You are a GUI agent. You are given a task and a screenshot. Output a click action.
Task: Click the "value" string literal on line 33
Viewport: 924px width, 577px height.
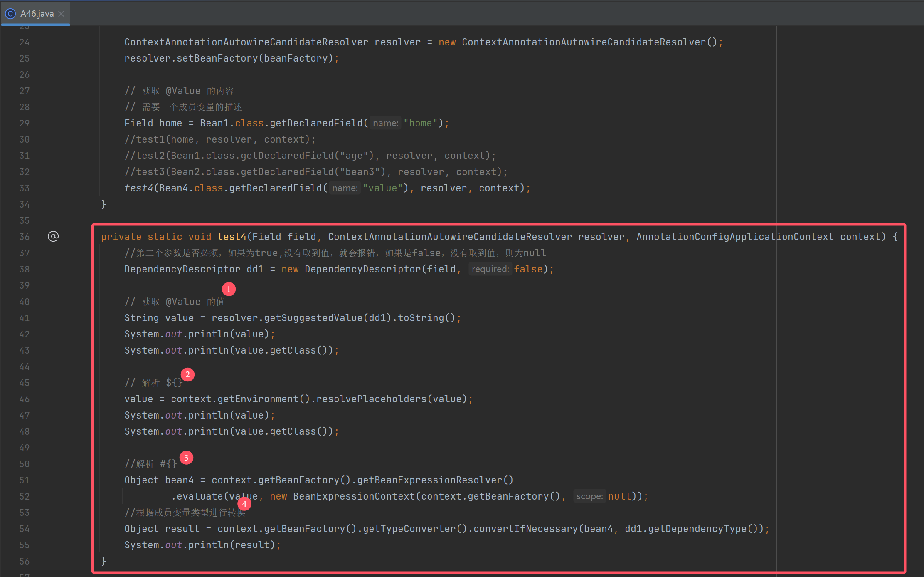383,188
